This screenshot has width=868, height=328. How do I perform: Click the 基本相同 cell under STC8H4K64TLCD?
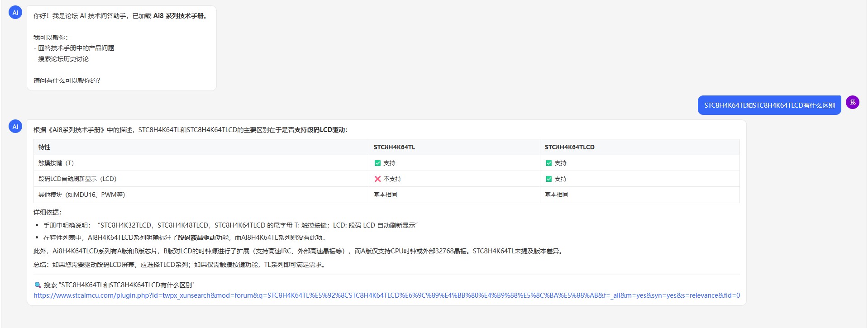coord(639,195)
